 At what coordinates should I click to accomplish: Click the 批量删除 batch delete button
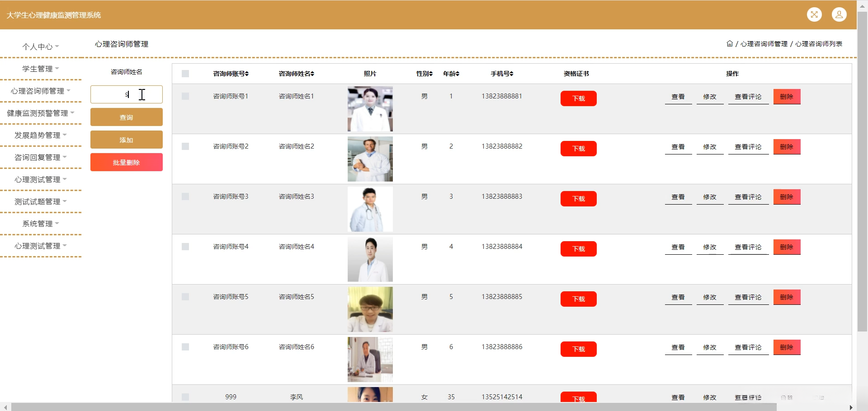(127, 162)
